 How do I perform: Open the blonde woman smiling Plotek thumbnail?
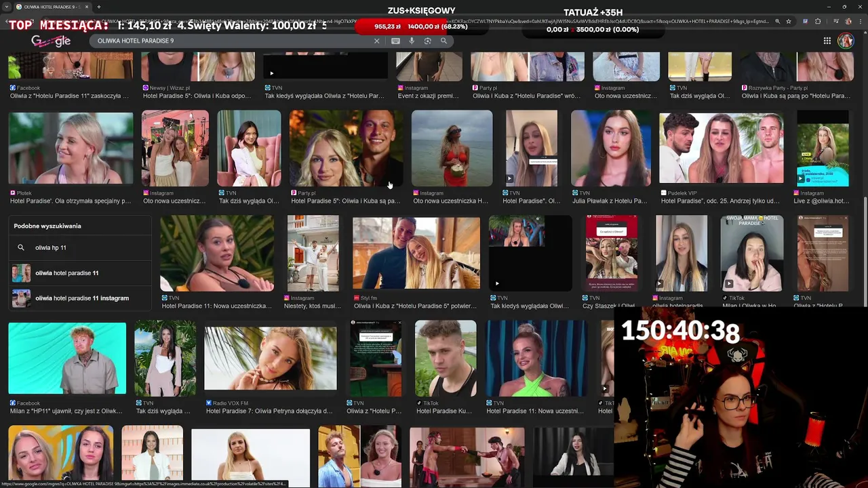[x=71, y=148]
